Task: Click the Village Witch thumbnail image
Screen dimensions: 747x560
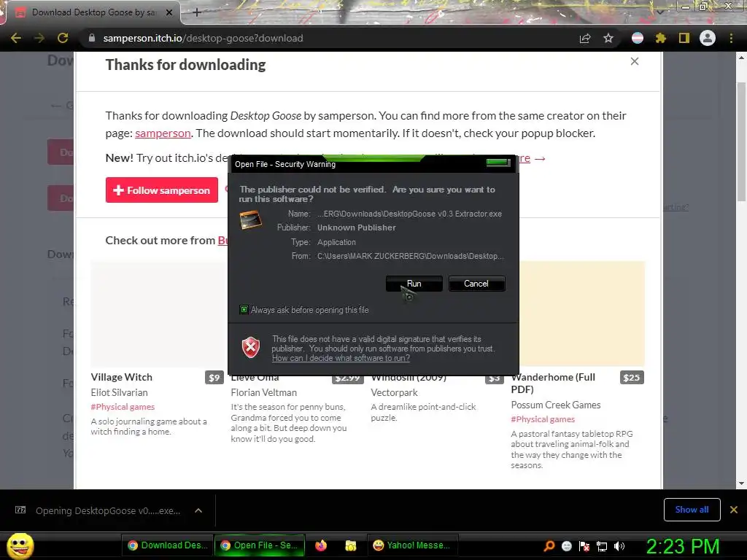Action: pyautogui.click(x=158, y=314)
